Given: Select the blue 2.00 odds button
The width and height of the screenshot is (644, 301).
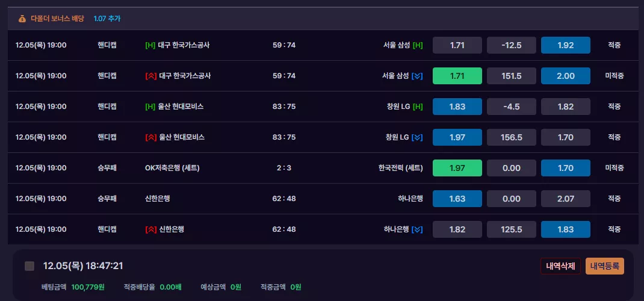Looking at the screenshot, I should (x=566, y=76).
